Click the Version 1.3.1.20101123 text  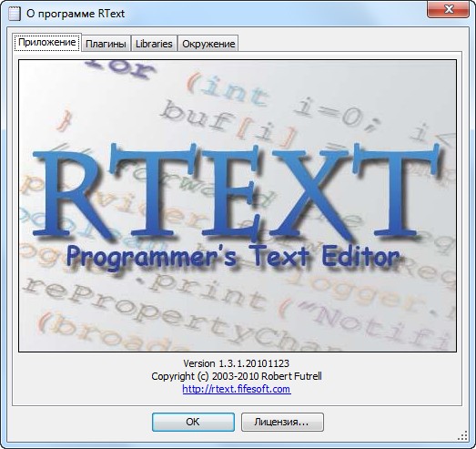[x=236, y=363]
